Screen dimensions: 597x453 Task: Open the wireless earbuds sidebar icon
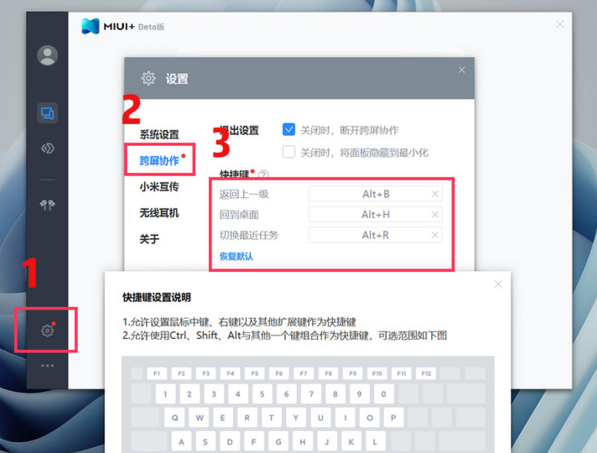coord(47,205)
